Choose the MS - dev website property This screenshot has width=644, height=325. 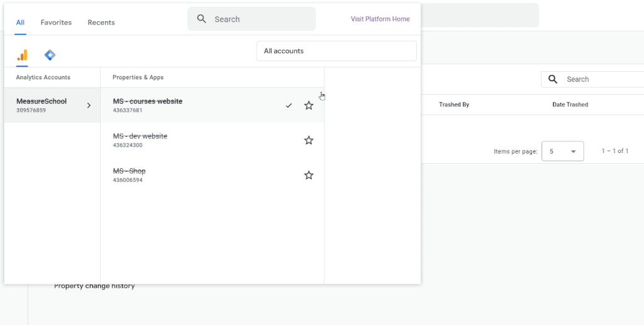[x=212, y=140]
